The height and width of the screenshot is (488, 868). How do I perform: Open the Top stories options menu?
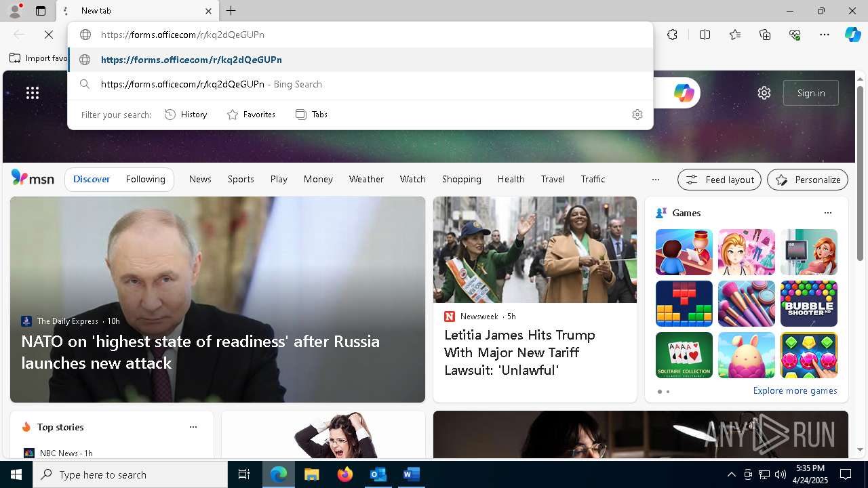193,427
